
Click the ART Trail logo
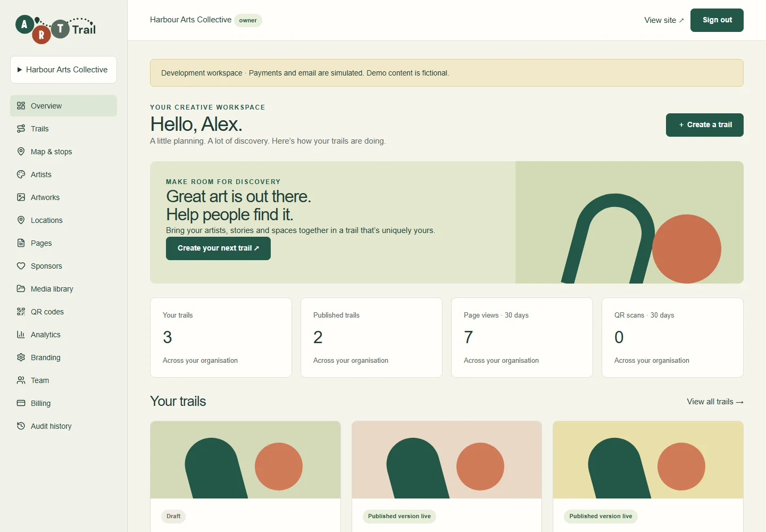pyautogui.click(x=56, y=29)
